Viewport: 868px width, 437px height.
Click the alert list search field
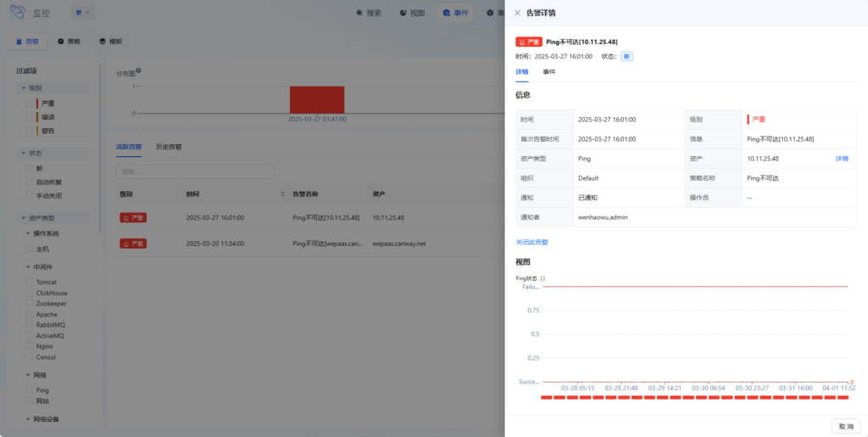[x=196, y=171]
